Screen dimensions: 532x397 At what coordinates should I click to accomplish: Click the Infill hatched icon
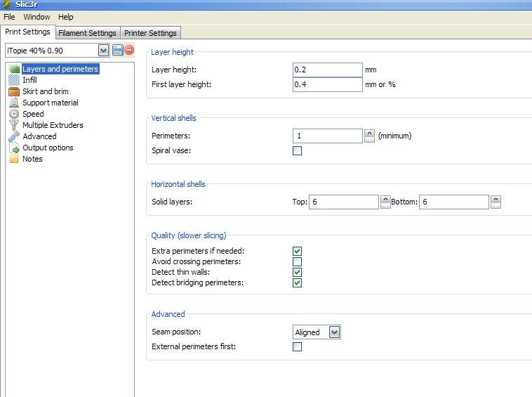point(14,80)
